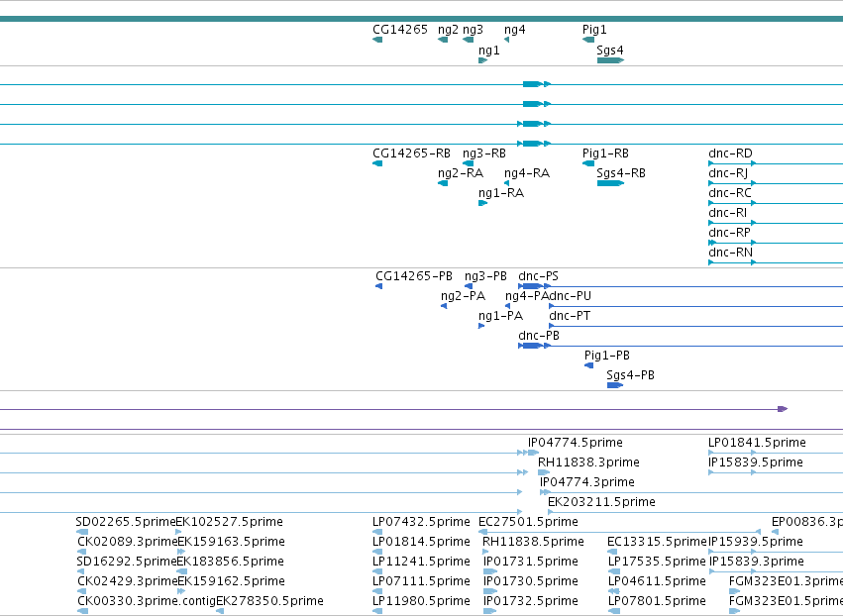The image size is (843, 616).
Task: Click protein dnc-PB
Action: pos(681,346)
